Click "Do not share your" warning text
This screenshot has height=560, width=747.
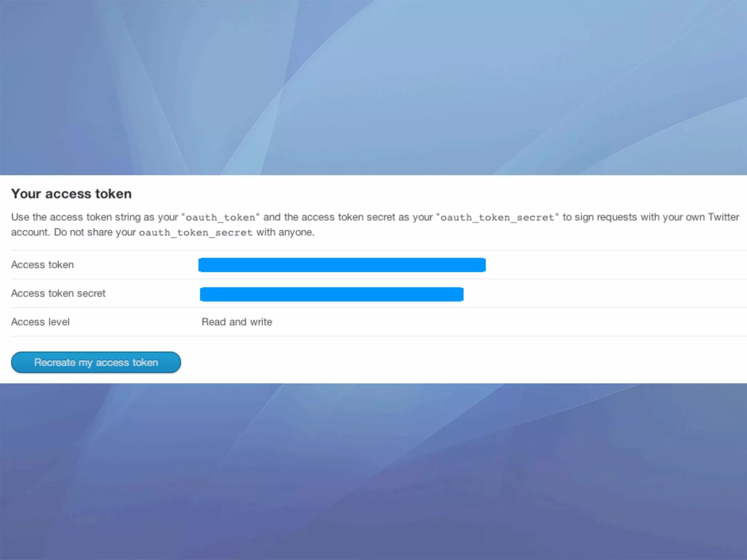[x=95, y=232]
